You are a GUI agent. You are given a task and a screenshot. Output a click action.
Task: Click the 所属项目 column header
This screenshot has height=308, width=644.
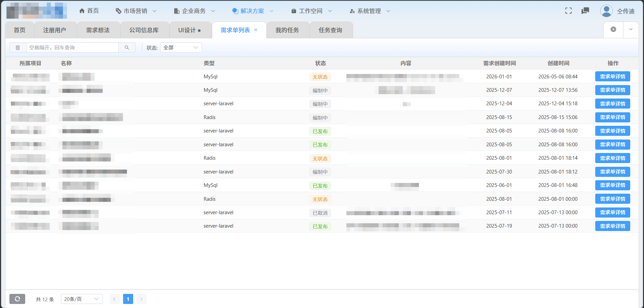pyautogui.click(x=30, y=63)
